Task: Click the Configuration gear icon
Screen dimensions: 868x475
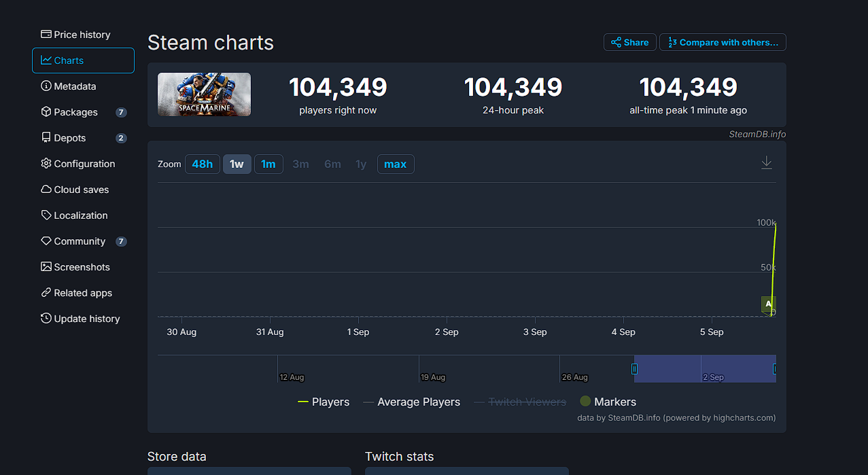Action: (46, 163)
